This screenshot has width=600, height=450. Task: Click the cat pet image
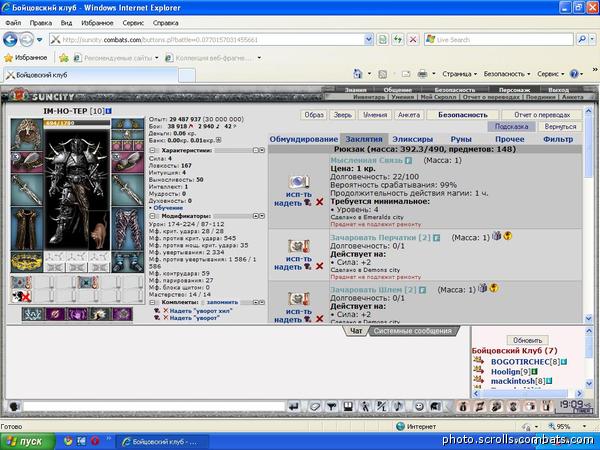[100, 231]
